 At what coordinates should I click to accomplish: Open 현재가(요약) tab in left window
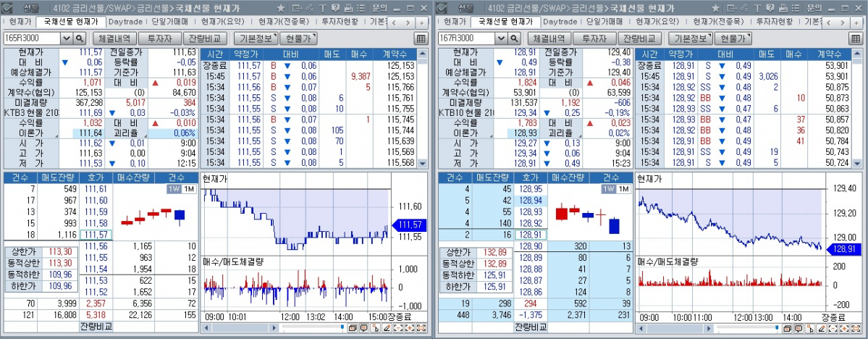[221, 22]
